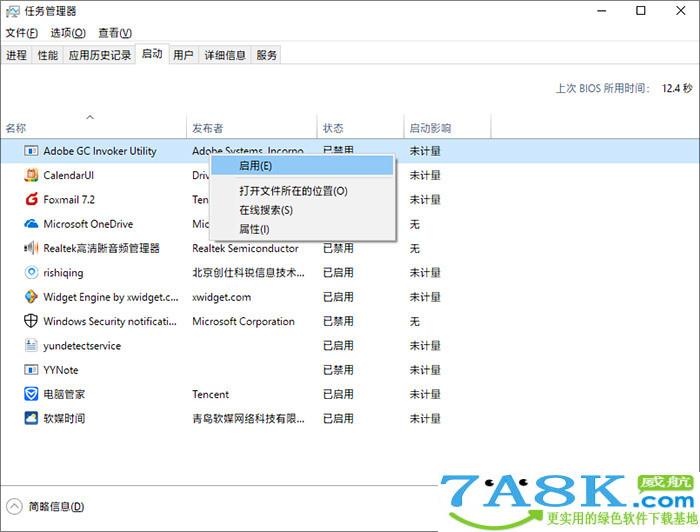Select the 启动 tab
This screenshot has height=532, width=700.
pyautogui.click(x=152, y=54)
